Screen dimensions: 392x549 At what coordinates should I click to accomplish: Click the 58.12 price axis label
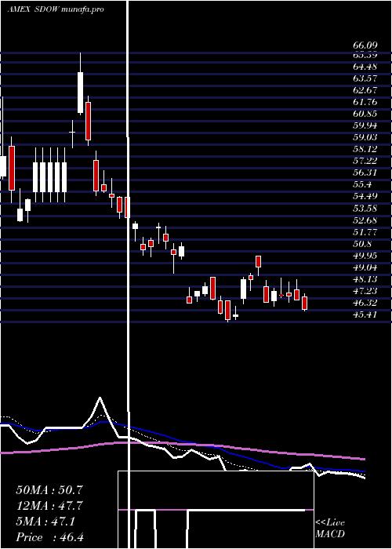365,149
